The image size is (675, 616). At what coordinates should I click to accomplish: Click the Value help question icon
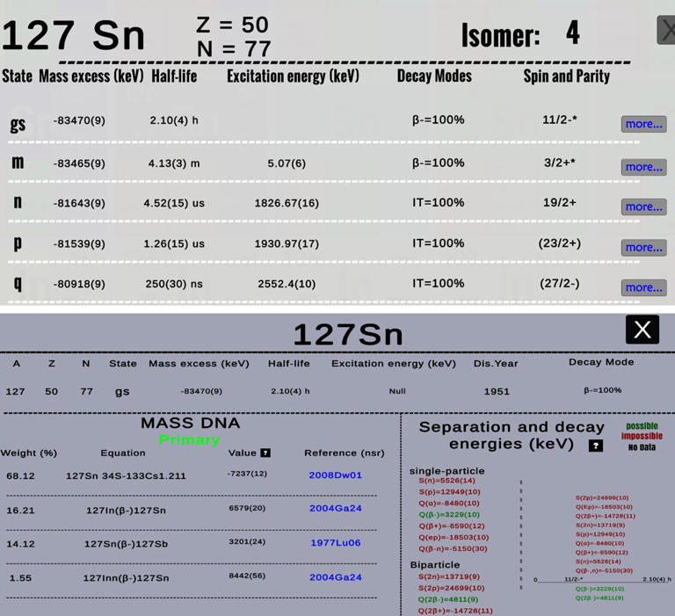(x=265, y=453)
